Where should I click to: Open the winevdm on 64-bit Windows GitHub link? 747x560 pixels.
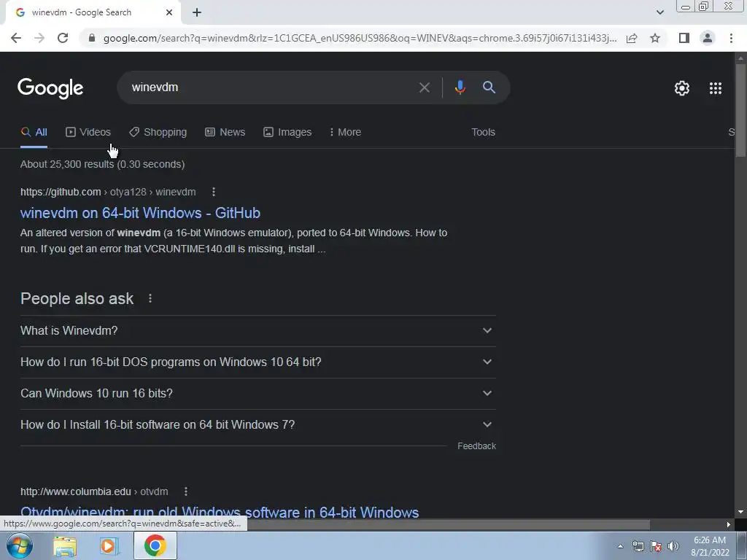[x=140, y=213]
